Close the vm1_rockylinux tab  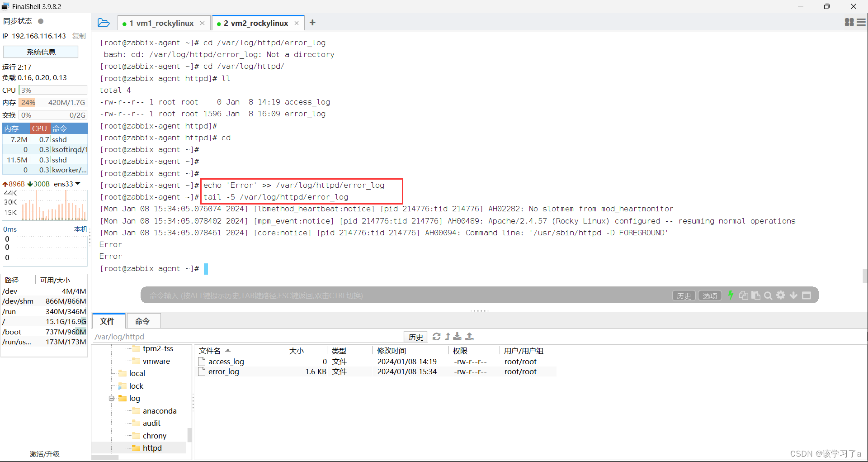pyautogui.click(x=202, y=23)
